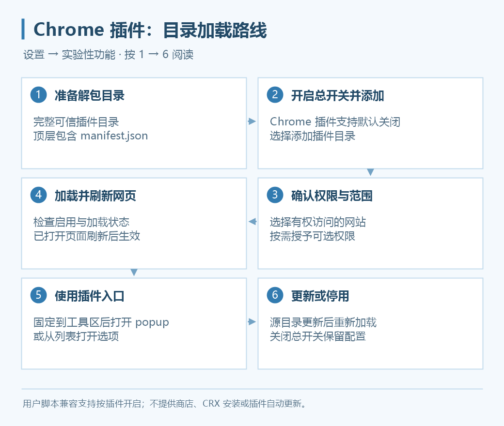The height and width of the screenshot is (426, 504).
Task: Click the heading "使用插件入口"
Action: 90,296
